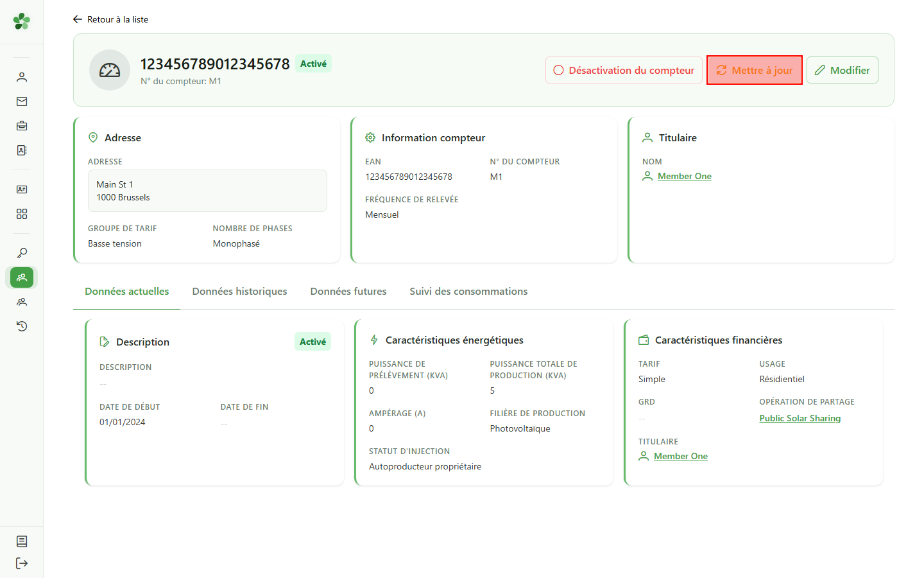Click the gear icon next to Information compteur

tap(370, 137)
